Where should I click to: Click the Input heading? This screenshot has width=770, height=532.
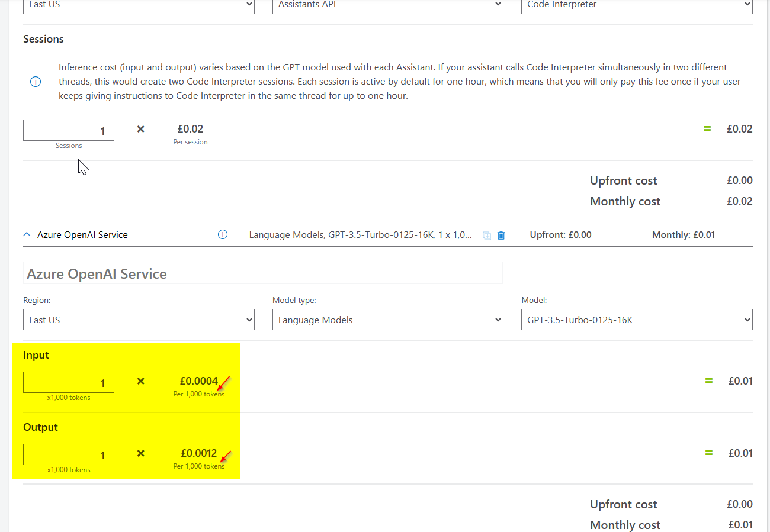(x=36, y=355)
